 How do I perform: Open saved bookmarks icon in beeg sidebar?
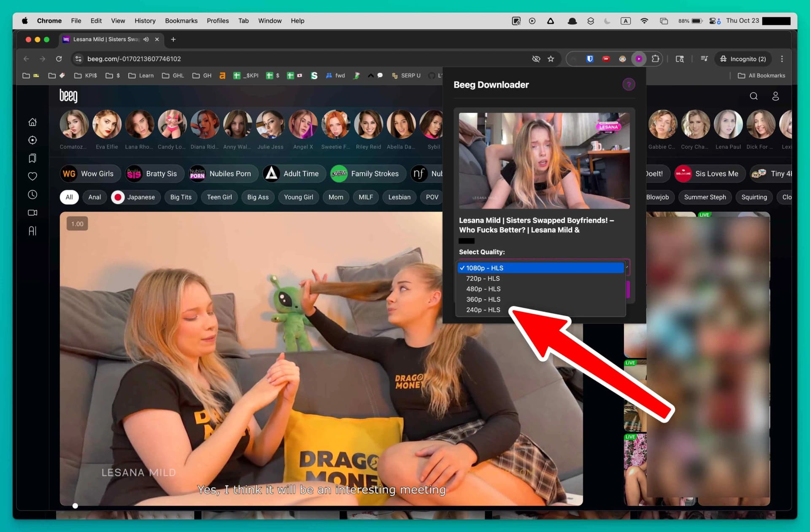pyautogui.click(x=32, y=158)
